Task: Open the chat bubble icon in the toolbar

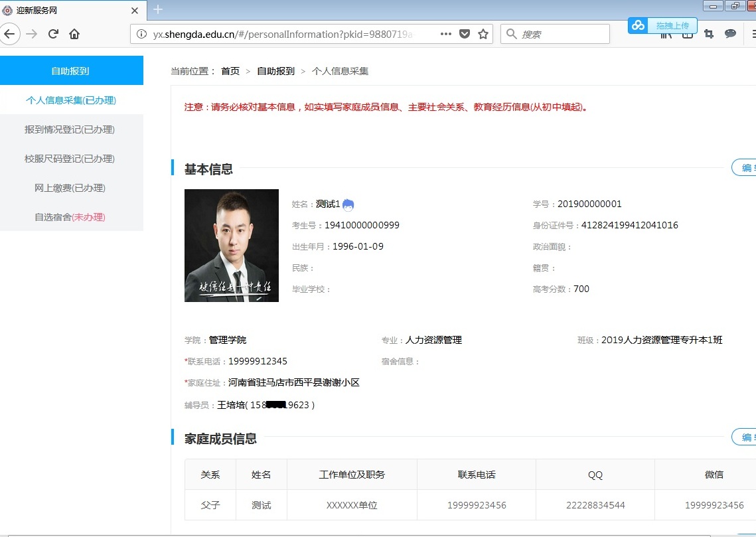Action: pyautogui.click(x=730, y=34)
